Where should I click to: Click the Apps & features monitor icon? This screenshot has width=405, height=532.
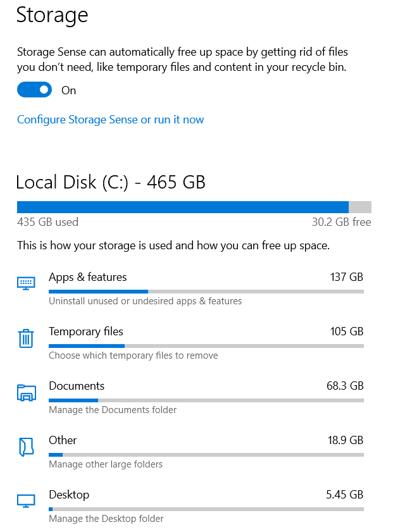26,283
